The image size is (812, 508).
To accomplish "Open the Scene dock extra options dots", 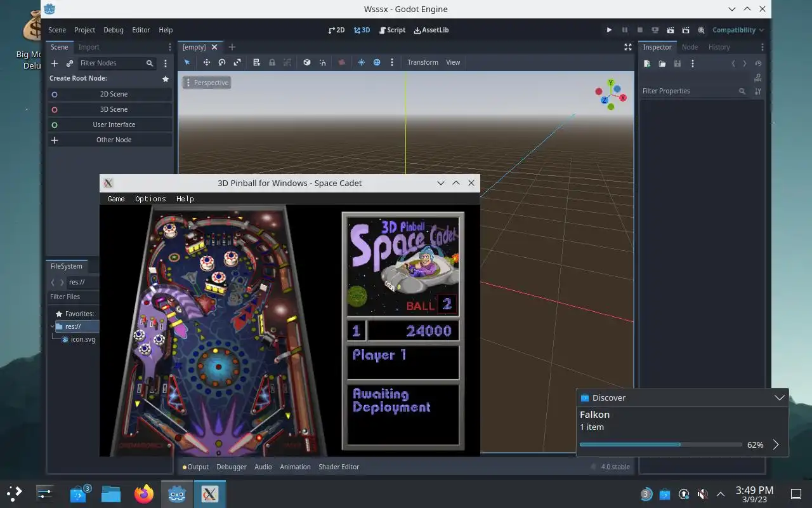I will point(166,63).
